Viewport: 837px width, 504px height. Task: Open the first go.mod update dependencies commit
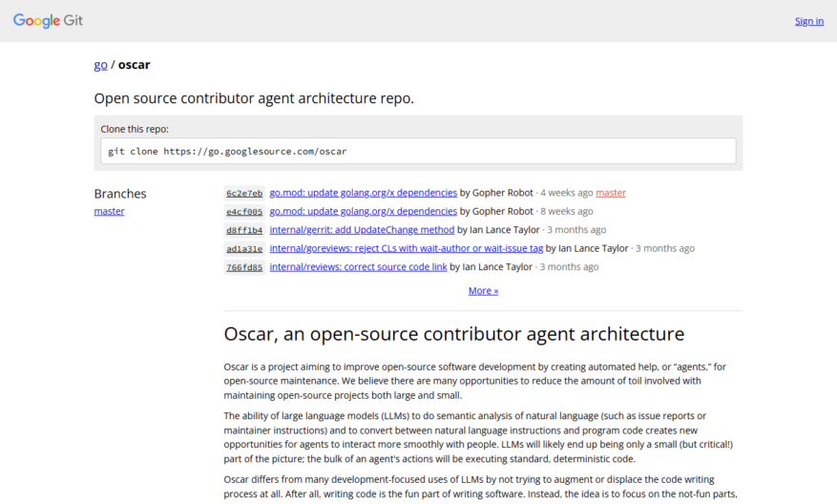[x=363, y=193]
